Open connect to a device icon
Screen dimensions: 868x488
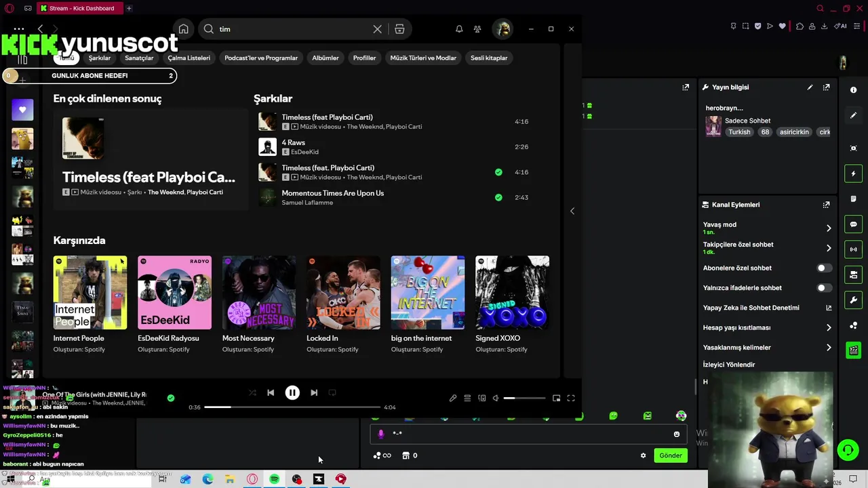click(x=482, y=399)
